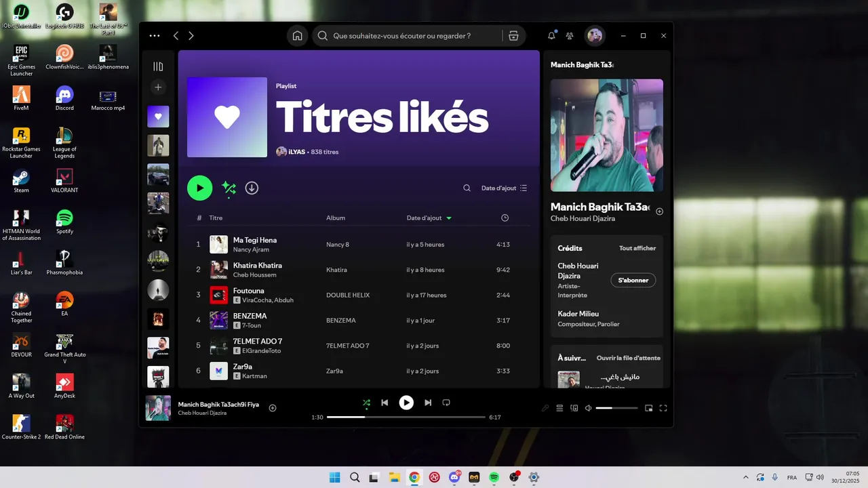Open mini player icon

click(649, 408)
